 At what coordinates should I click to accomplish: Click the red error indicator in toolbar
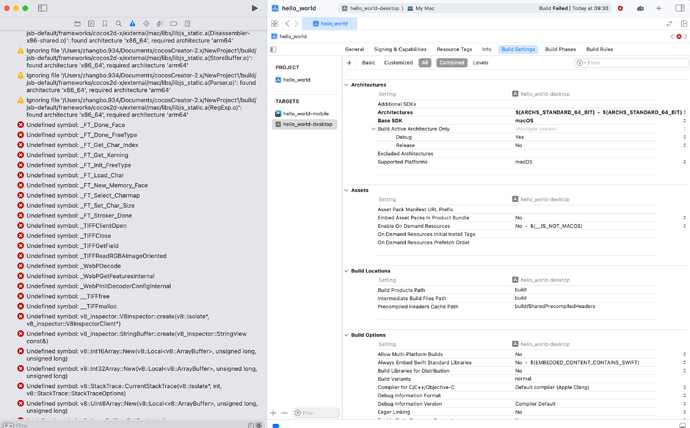[620, 8]
